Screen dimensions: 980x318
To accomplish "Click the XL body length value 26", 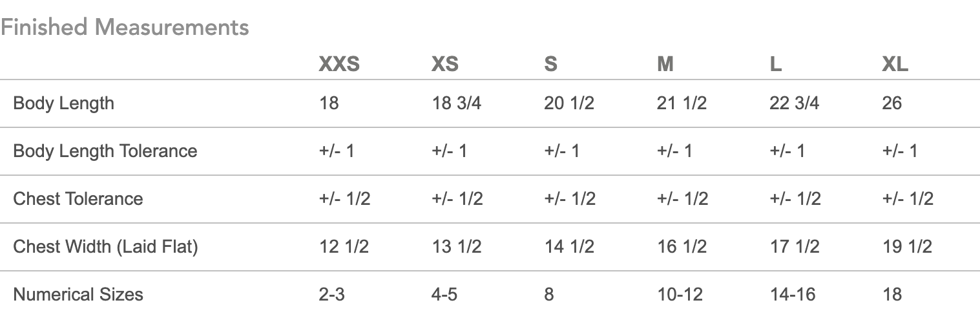I will [x=891, y=103].
